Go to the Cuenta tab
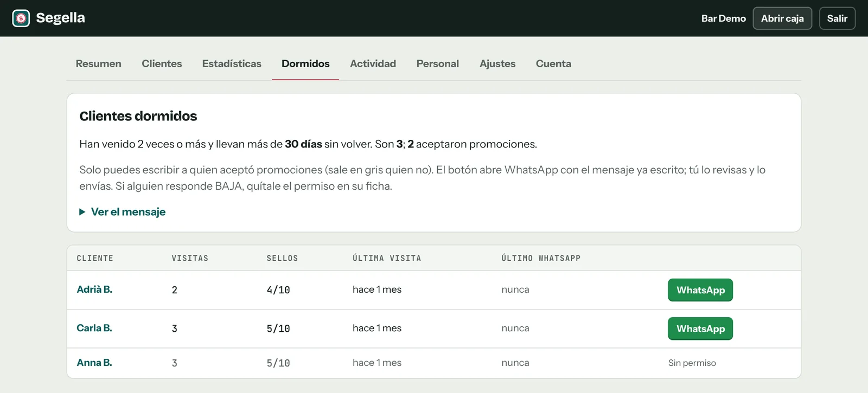Image resolution: width=868 pixels, height=393 pixels. pos(553,64)
